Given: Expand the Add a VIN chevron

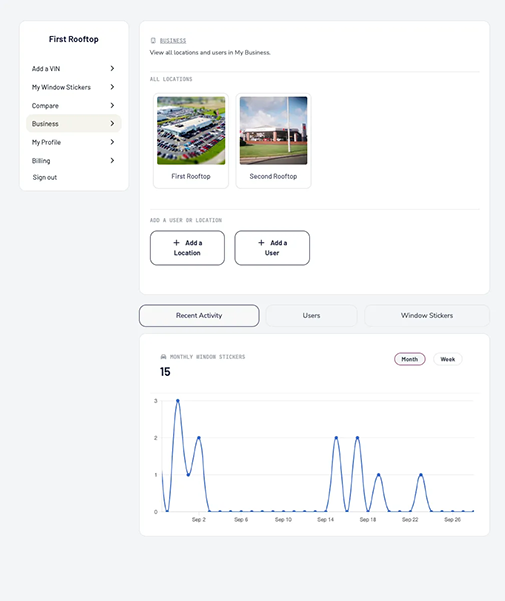Looking at the screenshot, I should (112, 68).
